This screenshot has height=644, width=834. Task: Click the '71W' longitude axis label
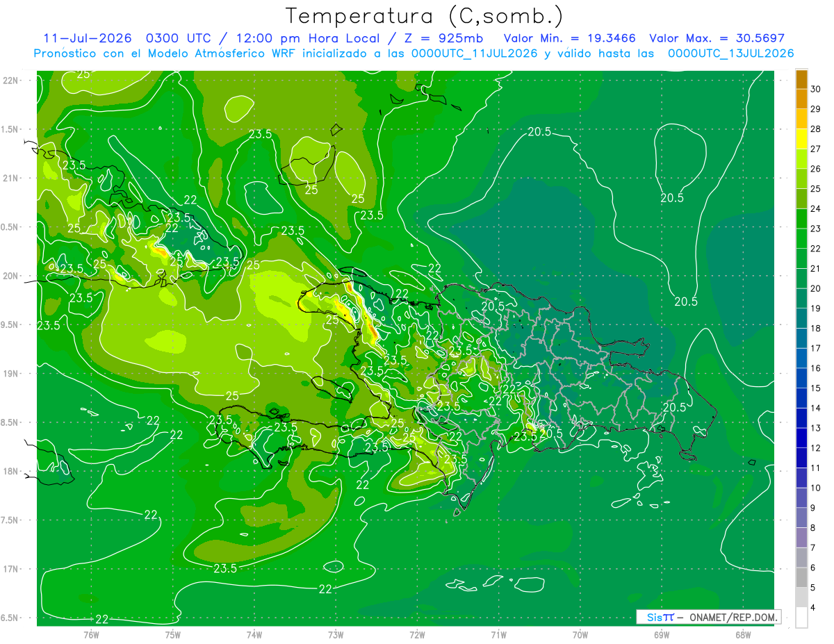[x=498, y=635]
